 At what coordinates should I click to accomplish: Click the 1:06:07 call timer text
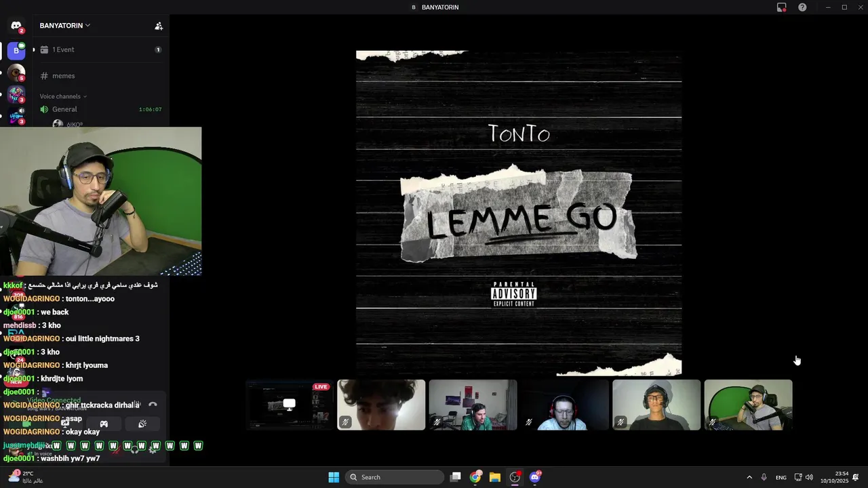150,109
